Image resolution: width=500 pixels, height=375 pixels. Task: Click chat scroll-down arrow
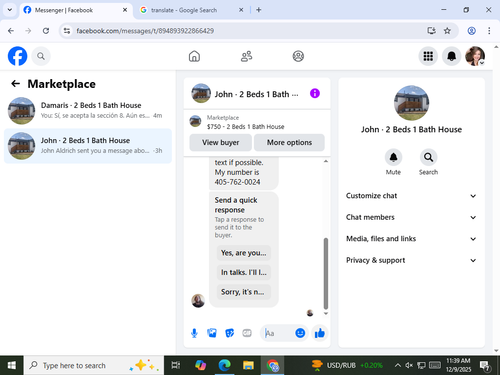click(326, 313)
